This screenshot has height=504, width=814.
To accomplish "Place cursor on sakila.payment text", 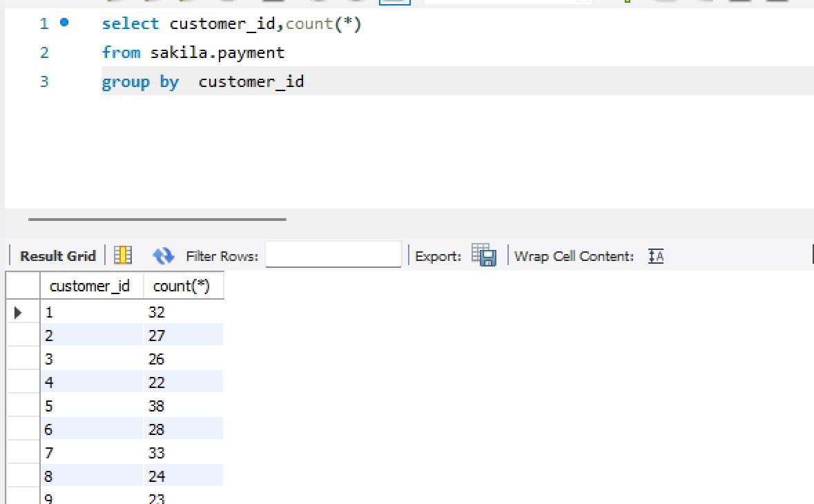I will [x=217, y=52].
